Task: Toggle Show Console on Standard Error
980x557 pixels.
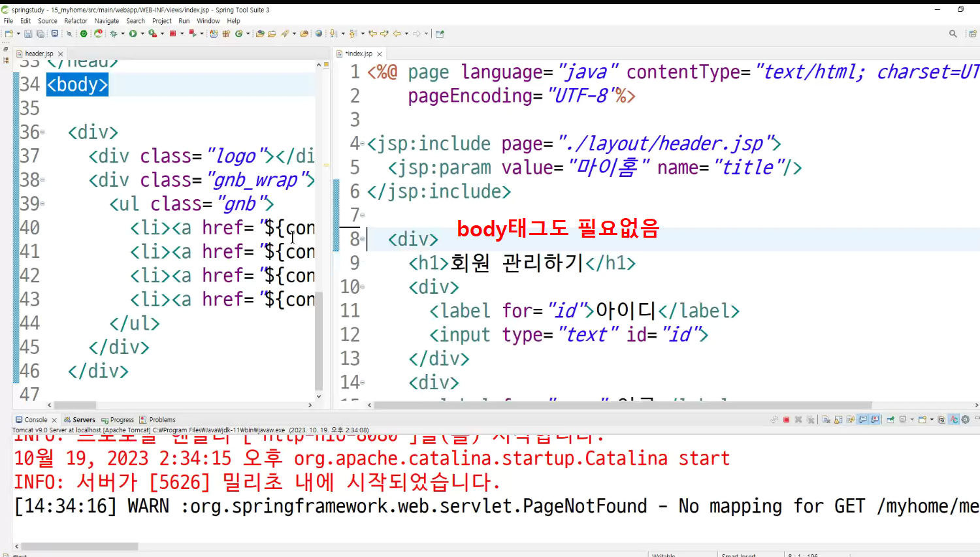Action: [875, 420]
